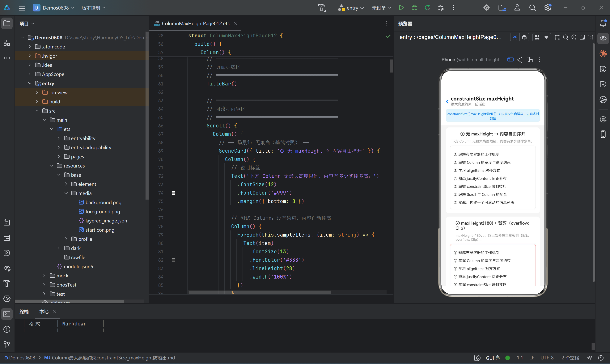
Task: Toggle the previewer eye panel
Action: tap(603, 38)
